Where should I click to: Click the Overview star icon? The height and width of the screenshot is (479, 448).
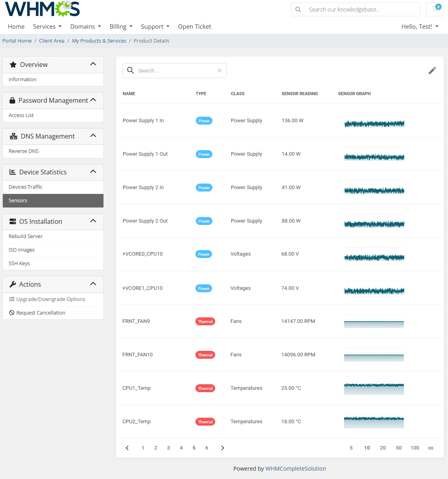13,65
